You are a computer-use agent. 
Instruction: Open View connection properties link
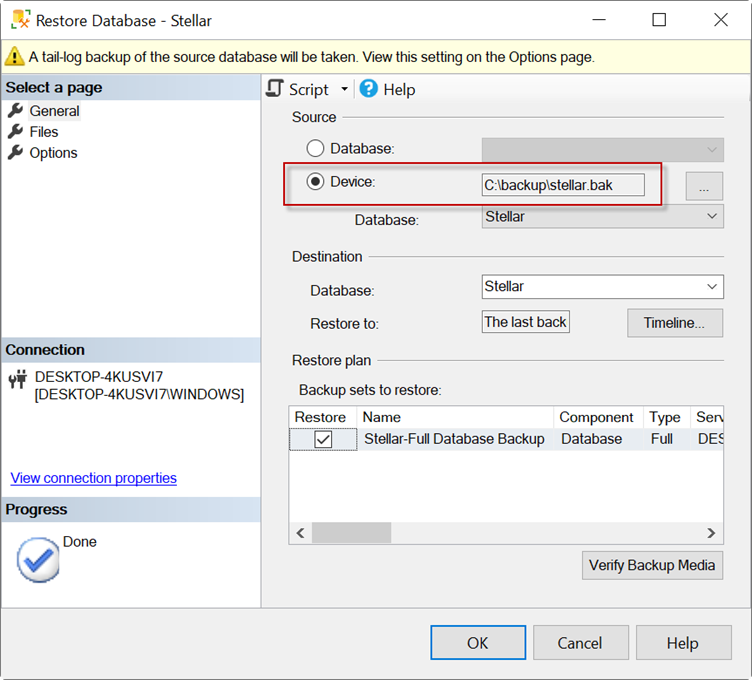[x=94, y=478]
